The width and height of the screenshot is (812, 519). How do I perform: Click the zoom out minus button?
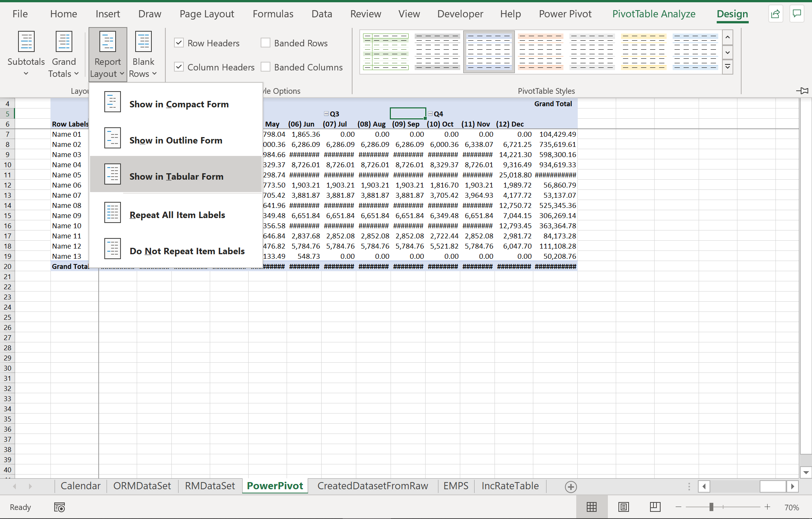679,507
